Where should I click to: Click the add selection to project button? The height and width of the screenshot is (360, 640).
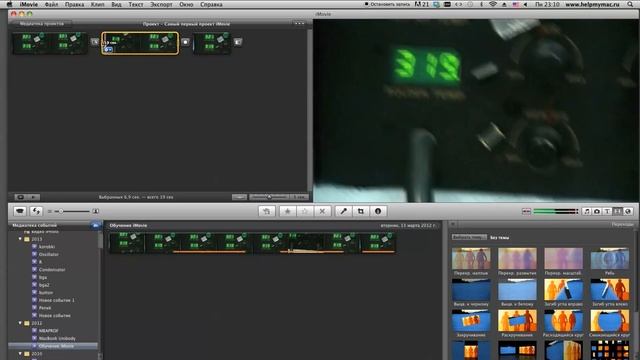(x=267, y=211)
